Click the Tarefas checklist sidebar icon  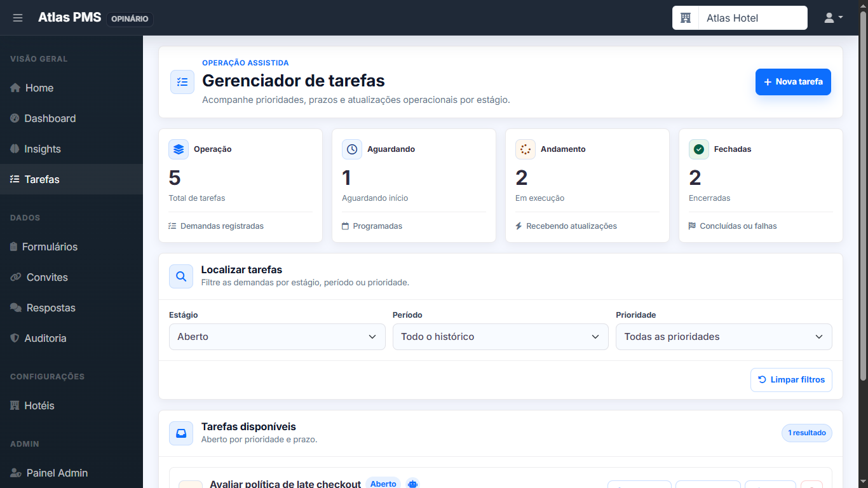pyautogui.click(x=15, y=179)
